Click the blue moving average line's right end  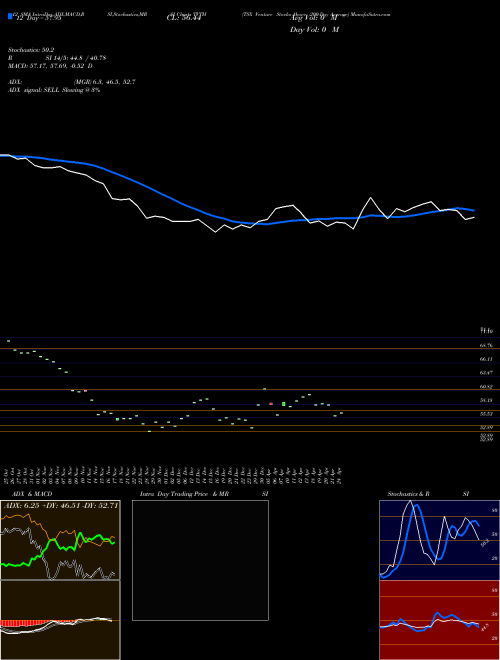[x=473, y=210]
